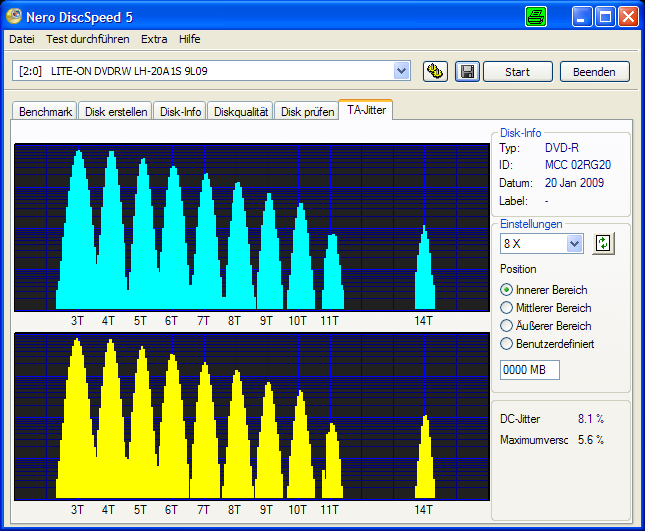Open the Disk-Info tab
This screenshot has width=645, height=531.
pos(180,111)
